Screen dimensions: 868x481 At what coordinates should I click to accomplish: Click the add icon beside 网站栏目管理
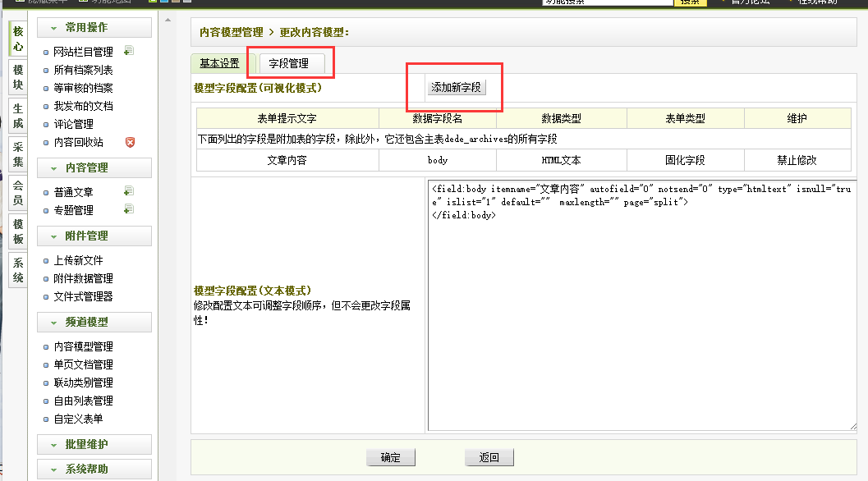(128, 51)
